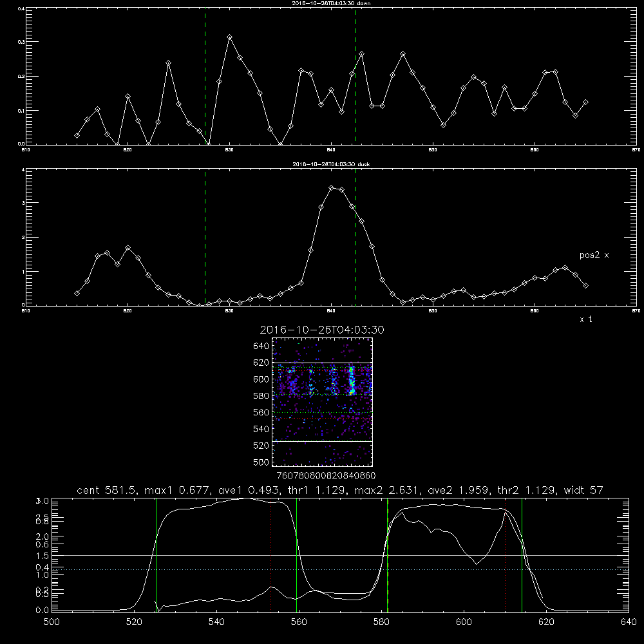Screen dimensions: 644x644
Task: Click the 'max2 2.631' value
Action: tap(386, 490)
